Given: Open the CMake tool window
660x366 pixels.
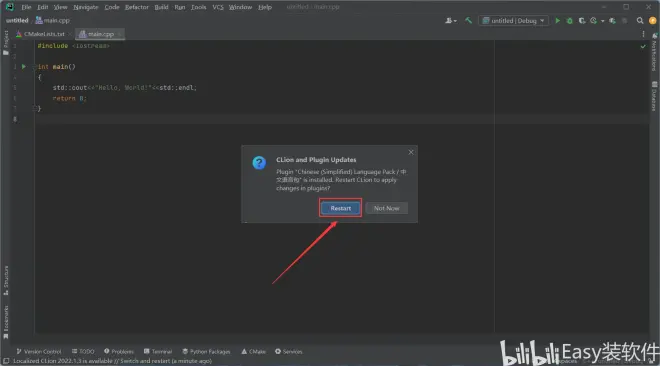Looking at the screenshot, I should coord(253,351).
